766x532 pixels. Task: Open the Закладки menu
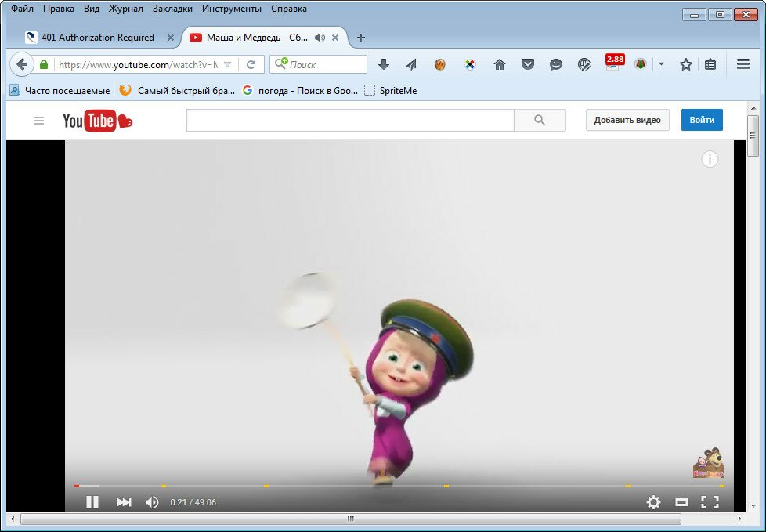(172, 9)
